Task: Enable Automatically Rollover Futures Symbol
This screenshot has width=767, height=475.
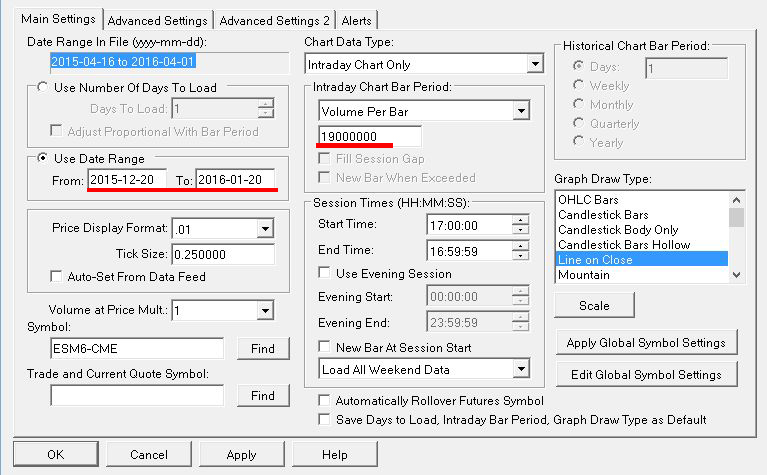Action: (324, 401)
